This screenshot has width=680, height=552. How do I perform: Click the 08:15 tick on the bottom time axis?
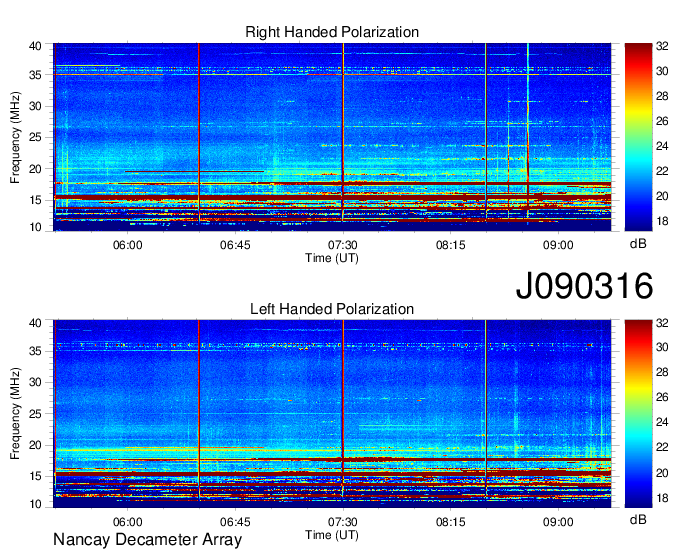[451, 522]
